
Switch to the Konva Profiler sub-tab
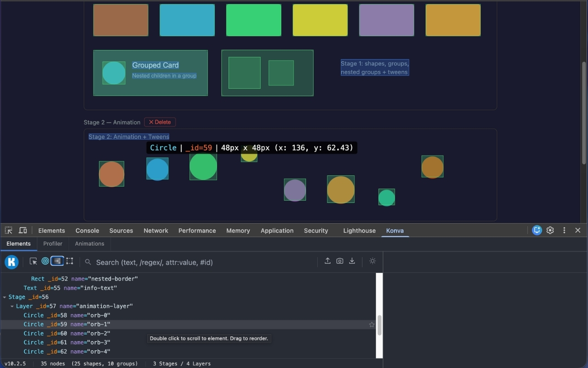coord(53,244)
